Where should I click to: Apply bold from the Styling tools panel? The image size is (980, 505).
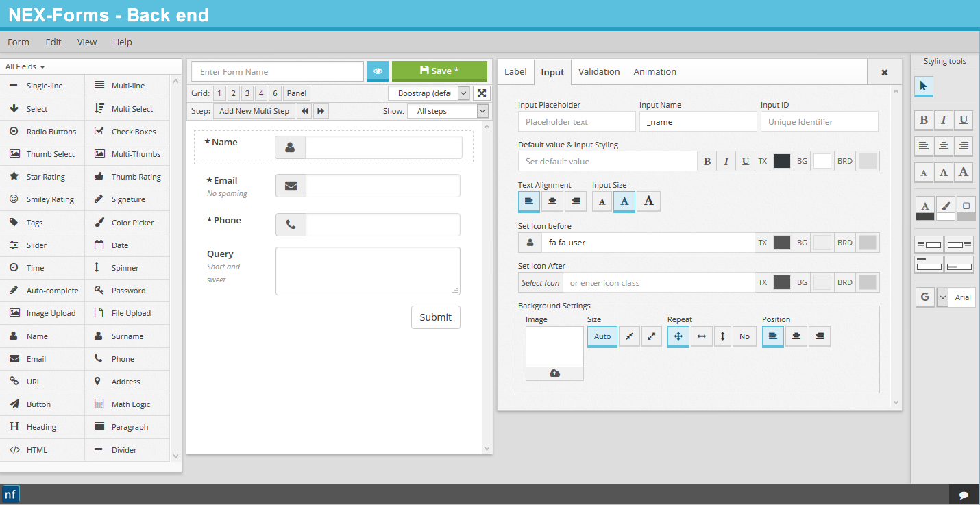(924, 120)
